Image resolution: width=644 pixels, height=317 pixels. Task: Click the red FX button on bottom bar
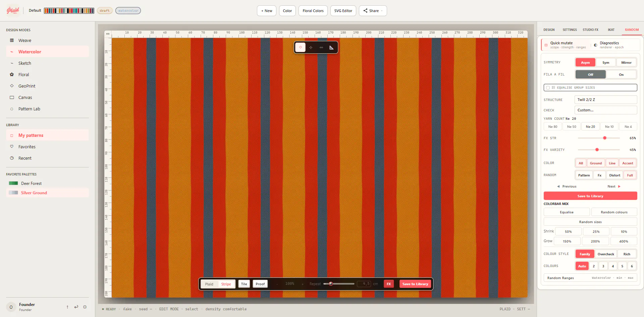389,284
